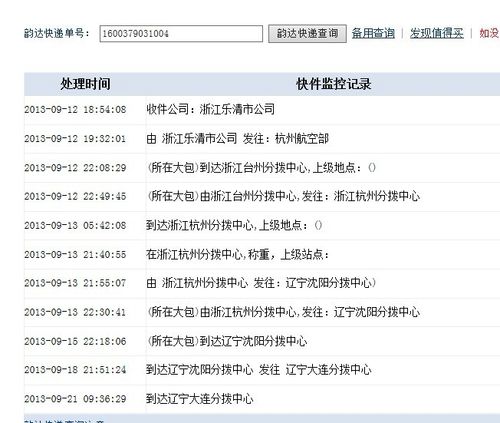This screenshot has height=423, width=500.
Task: Select timestamp 2013-09-13 22:30:41
Action: pos(75,313)
